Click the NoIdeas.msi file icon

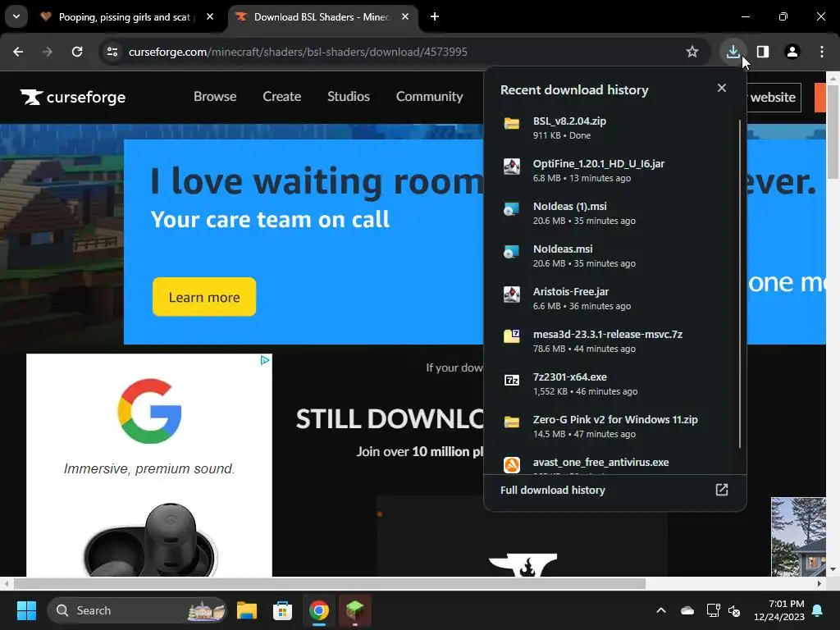click(512, 252)
